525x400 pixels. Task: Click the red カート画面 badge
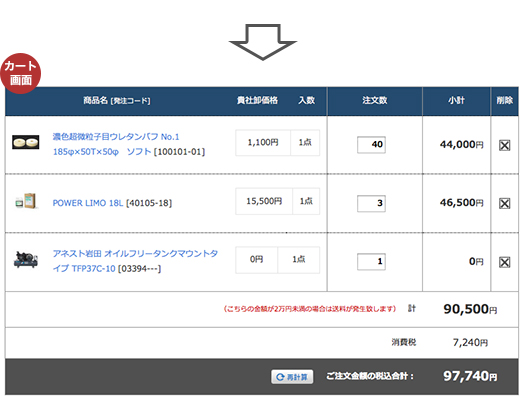(x=20, y=73)
